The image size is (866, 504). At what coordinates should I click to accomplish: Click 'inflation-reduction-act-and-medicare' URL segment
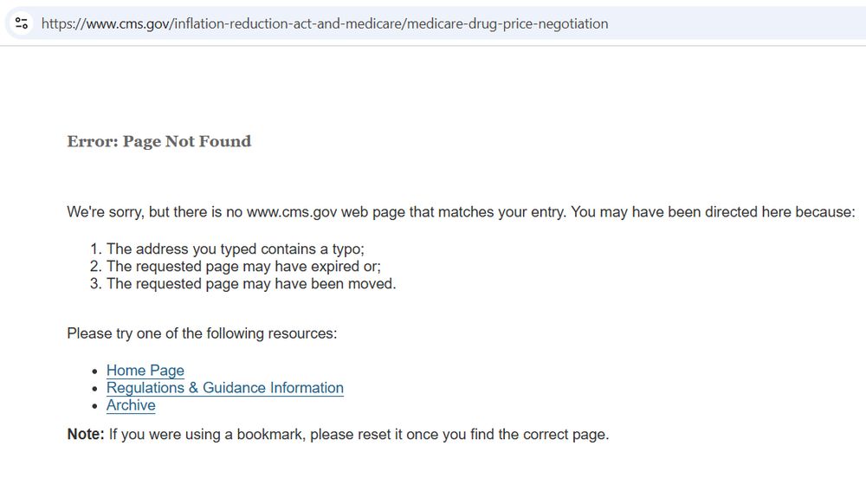click(x=289, y=23)
